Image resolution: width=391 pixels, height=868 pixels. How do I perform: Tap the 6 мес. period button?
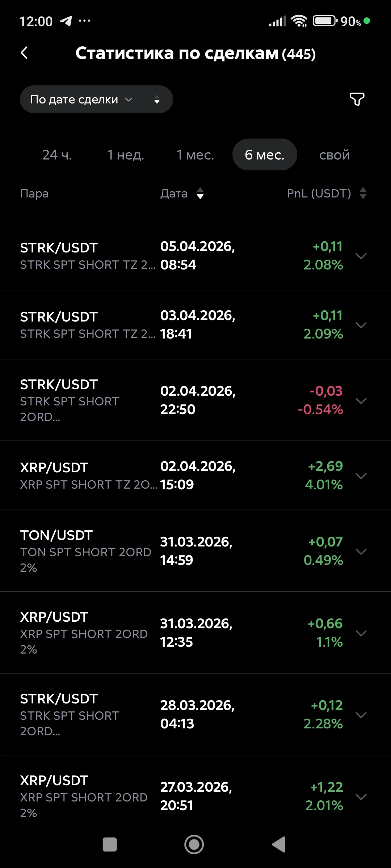[x=265, y=155]
